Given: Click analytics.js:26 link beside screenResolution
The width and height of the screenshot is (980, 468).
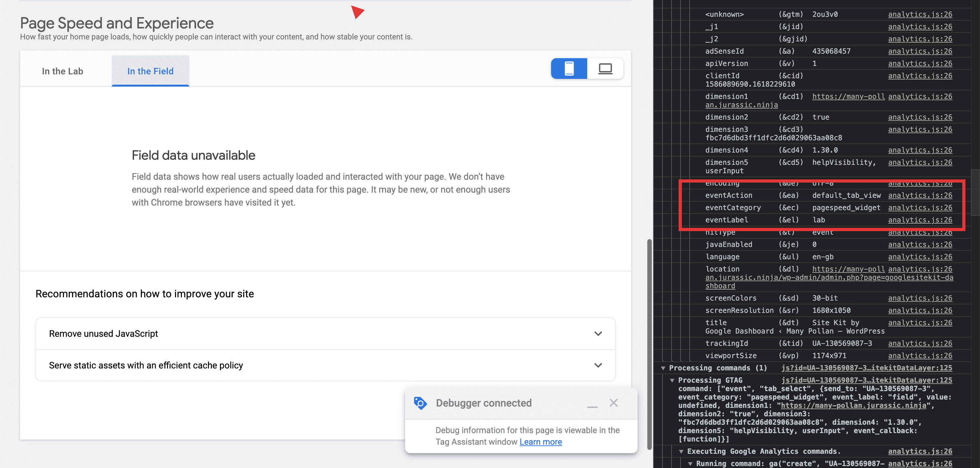Looking at the screenshot, I should (920, 310).
